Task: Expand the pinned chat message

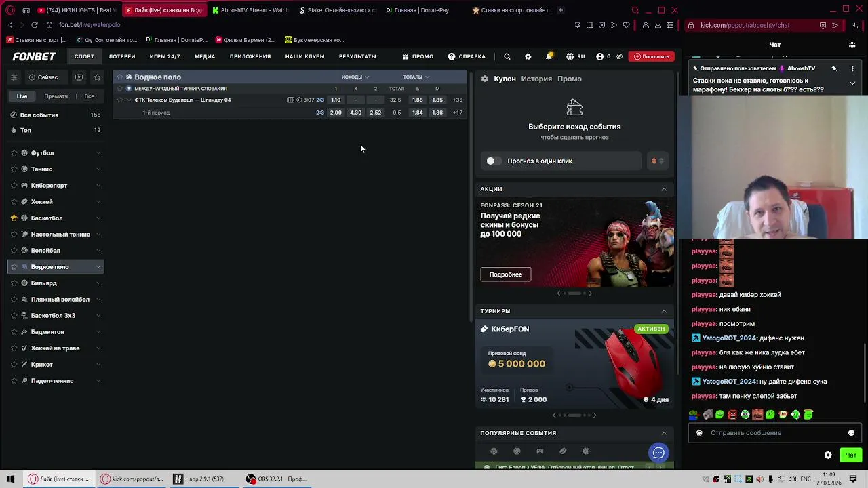Action: point(852,83)
